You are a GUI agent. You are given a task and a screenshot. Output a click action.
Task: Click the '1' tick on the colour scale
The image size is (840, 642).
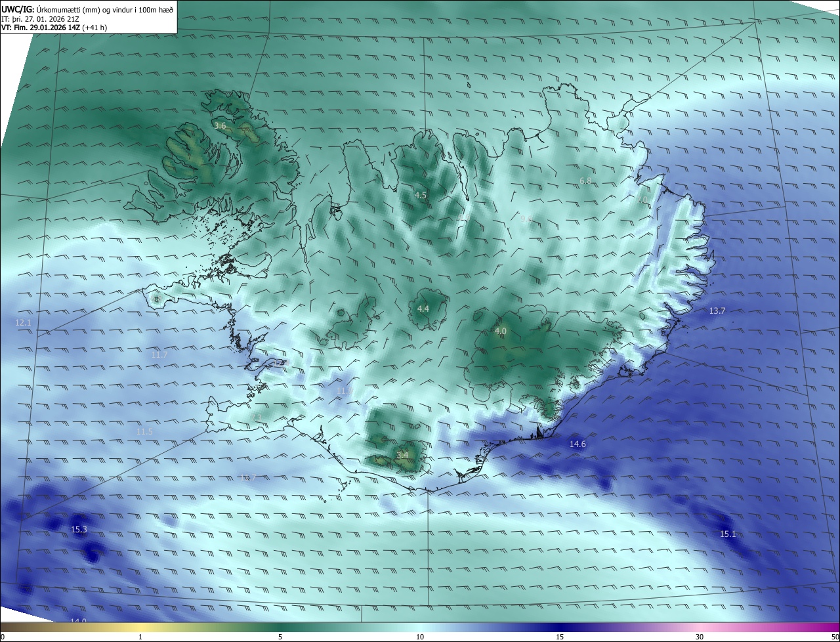point(140,637)
